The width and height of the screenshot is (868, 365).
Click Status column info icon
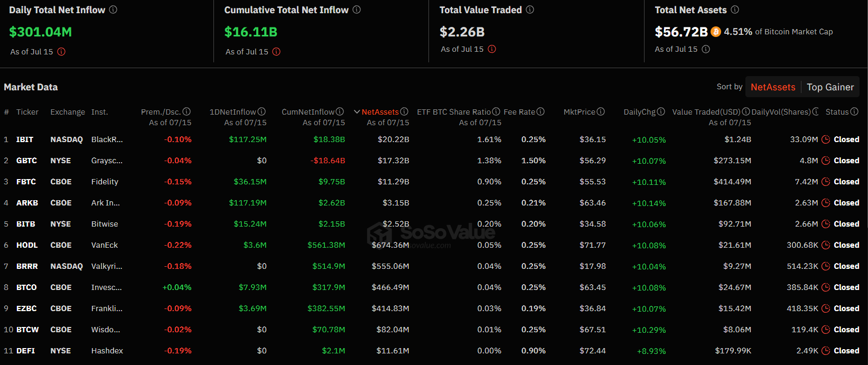[854, 111]
